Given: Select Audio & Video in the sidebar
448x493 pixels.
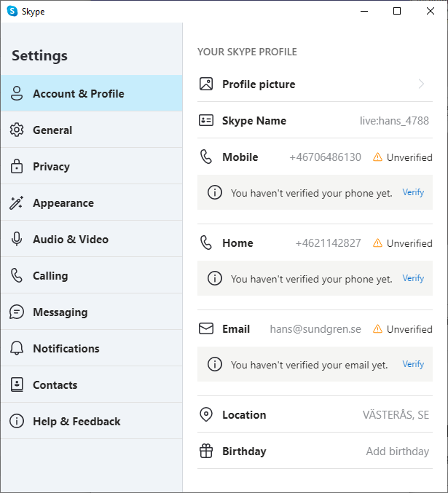Looking at the screenshot, I should (92, 239).
